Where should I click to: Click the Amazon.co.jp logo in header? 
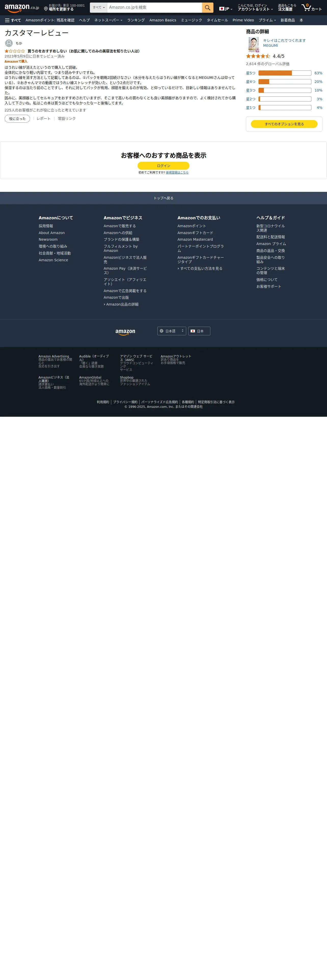(x=22, y=8)
